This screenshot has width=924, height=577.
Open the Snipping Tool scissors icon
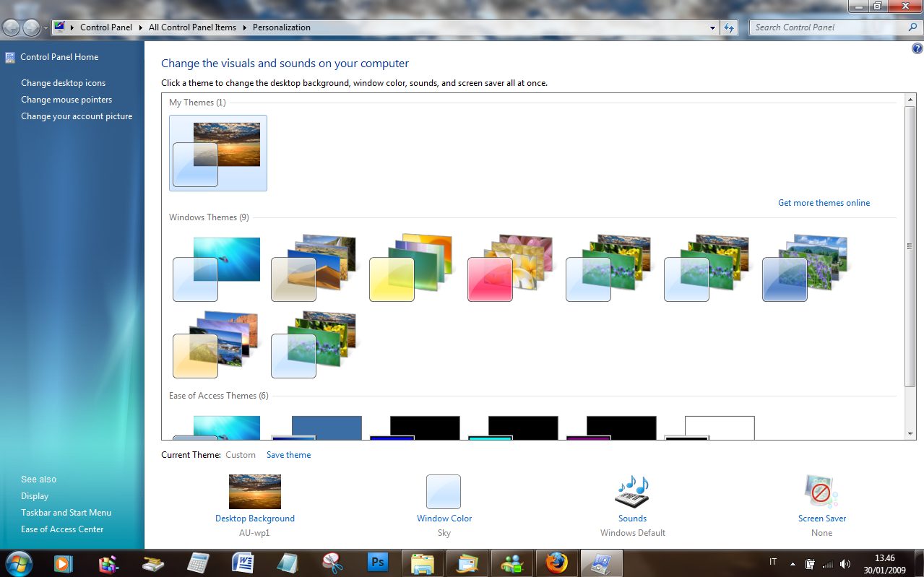332,563
